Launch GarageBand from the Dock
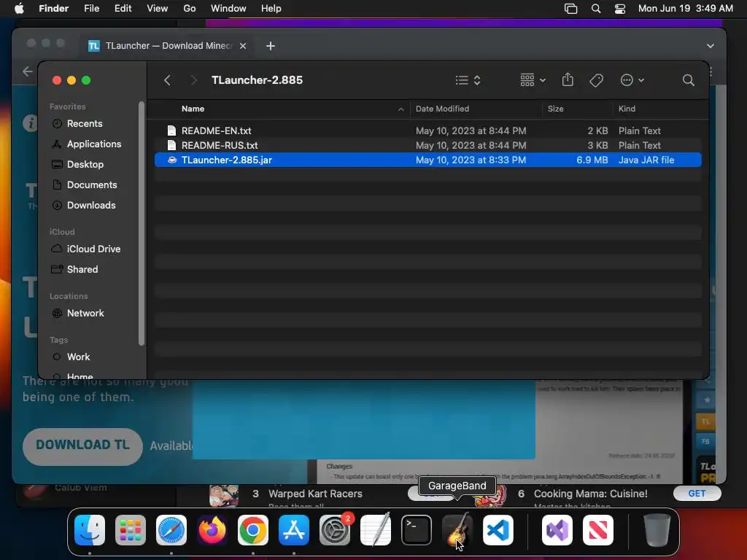Viewport: 747px width, 560px height. click(457, 529)
